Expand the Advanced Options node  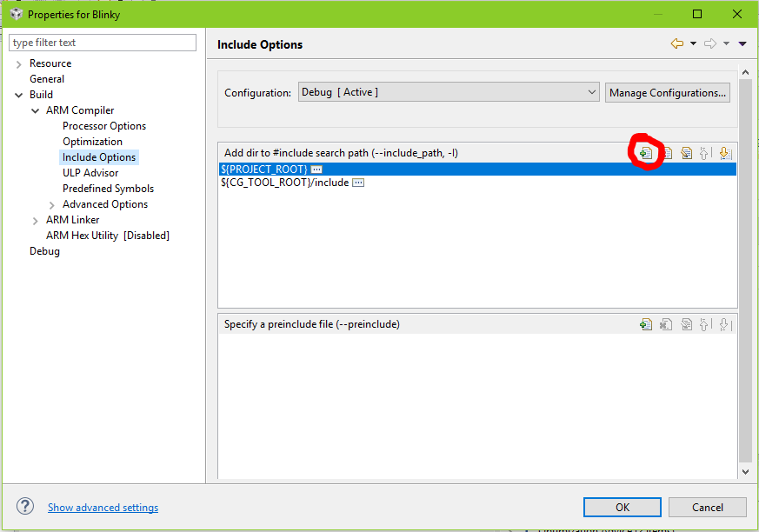50,203
